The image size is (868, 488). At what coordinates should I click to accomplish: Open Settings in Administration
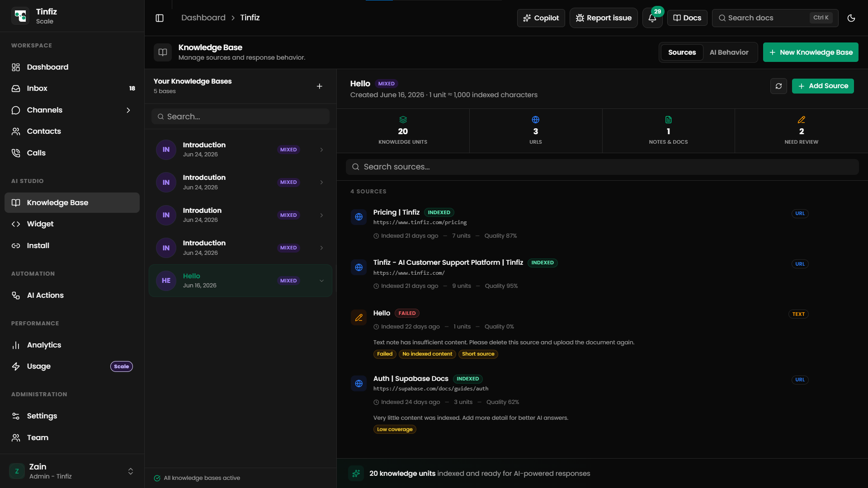72,416
